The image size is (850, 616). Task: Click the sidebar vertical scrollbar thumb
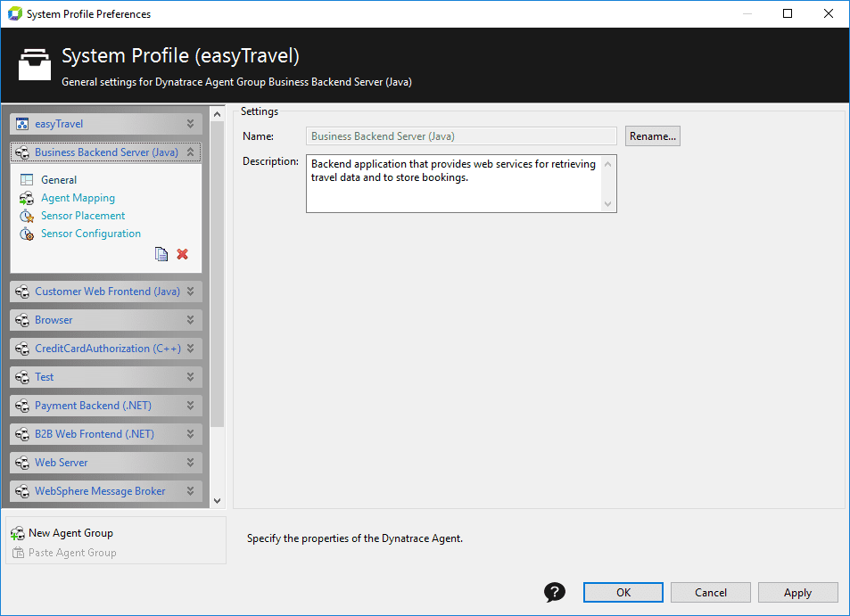coord(218,274)
